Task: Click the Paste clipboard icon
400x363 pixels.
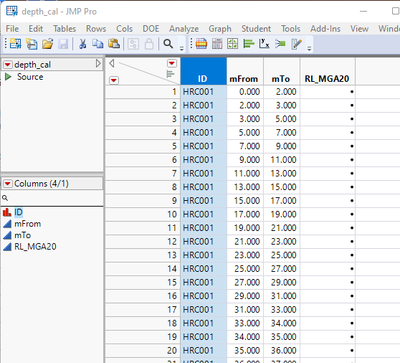Action: (114, 44)
